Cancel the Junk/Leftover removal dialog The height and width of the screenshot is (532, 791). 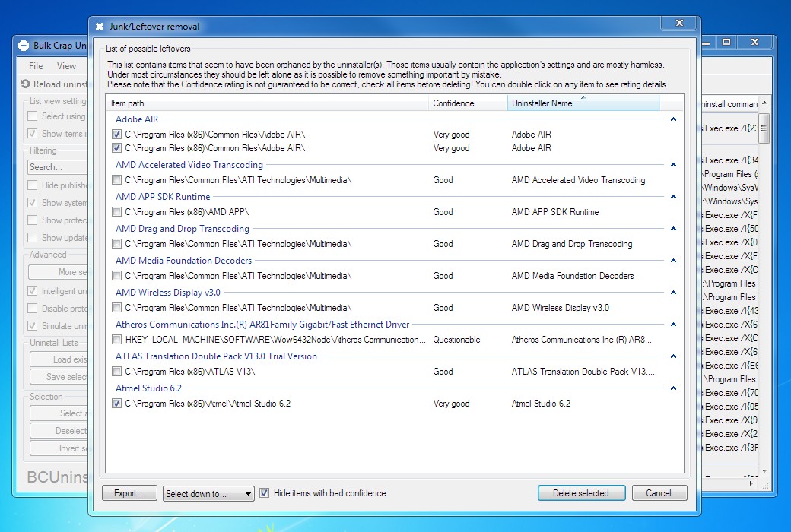point(659,493)
